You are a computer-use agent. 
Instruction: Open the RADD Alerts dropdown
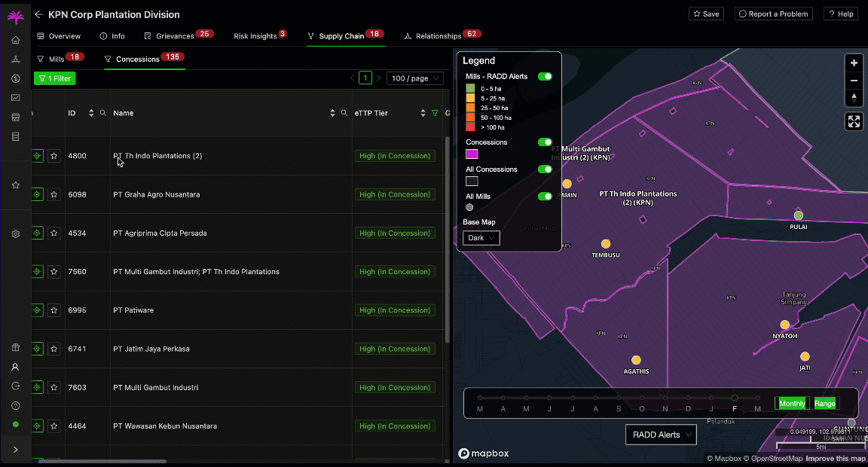tap(661, 435)
